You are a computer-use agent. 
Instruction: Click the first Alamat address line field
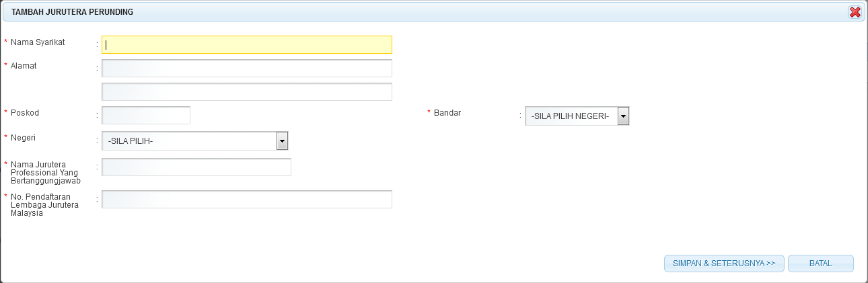pos(247,68)
